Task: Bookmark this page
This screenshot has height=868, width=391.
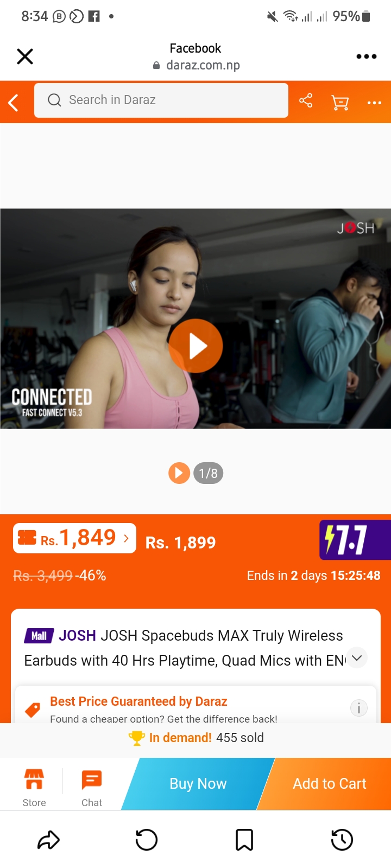Action: pos(244,840)
